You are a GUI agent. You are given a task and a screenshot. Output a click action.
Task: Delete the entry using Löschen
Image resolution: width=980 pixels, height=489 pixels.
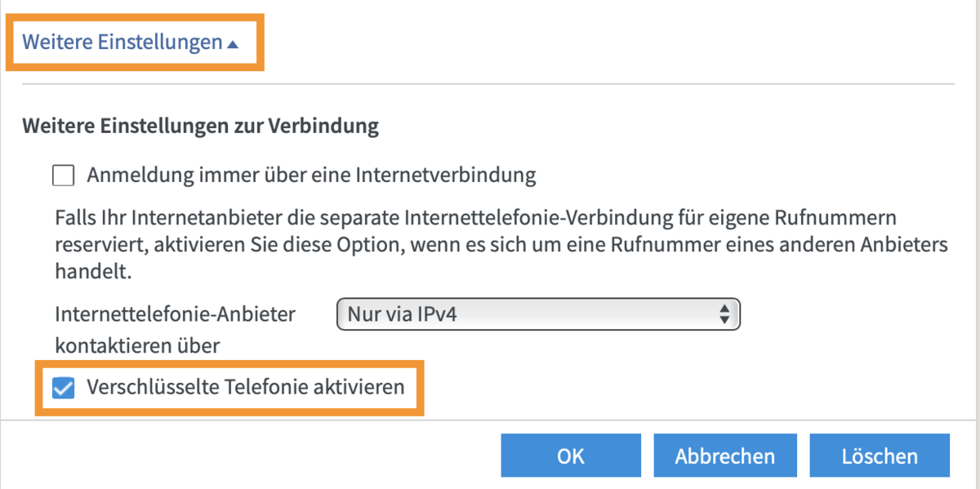pyautogui.click(x=880, y=456)
